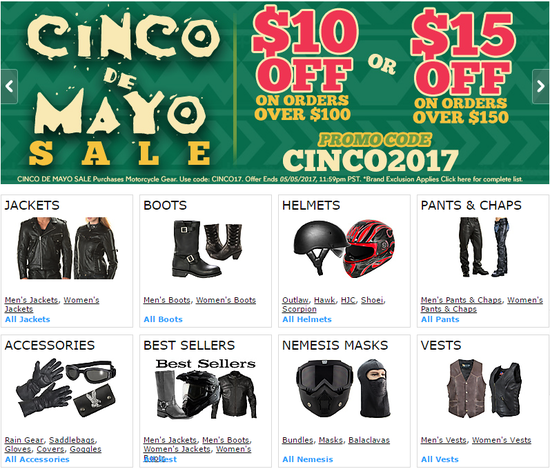The height and width of the screenshot is (469, 550).
Task: View All Jackets link
Action: click(27, 319)
